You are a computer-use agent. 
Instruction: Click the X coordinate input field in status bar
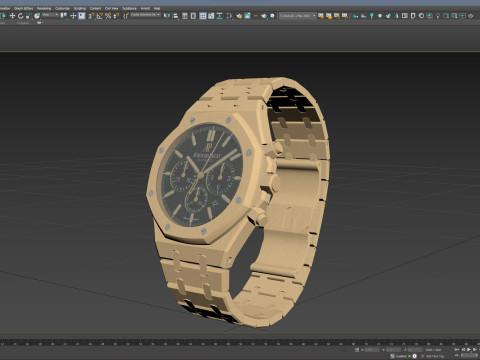pyautogui.click(x=372, y=350)
